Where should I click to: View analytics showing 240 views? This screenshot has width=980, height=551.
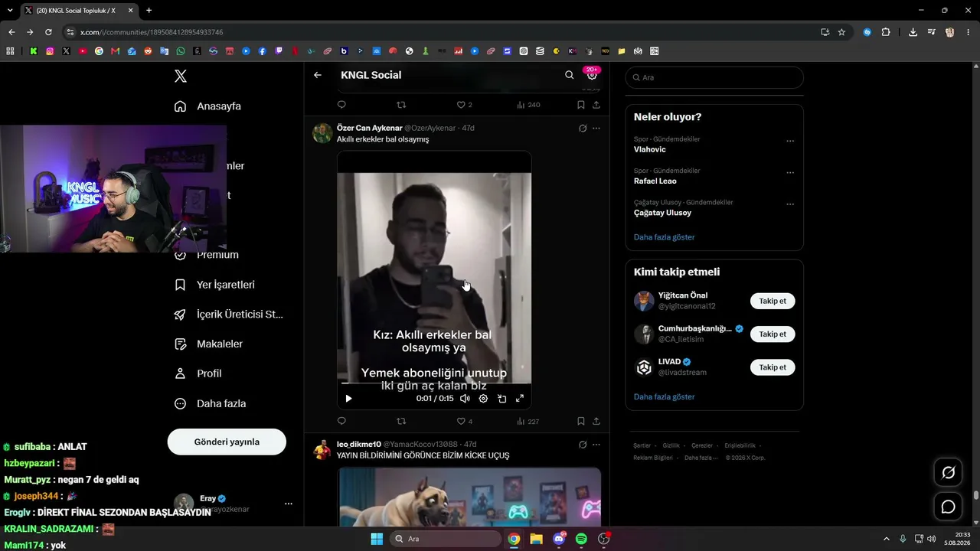click(x=528, y=105)
